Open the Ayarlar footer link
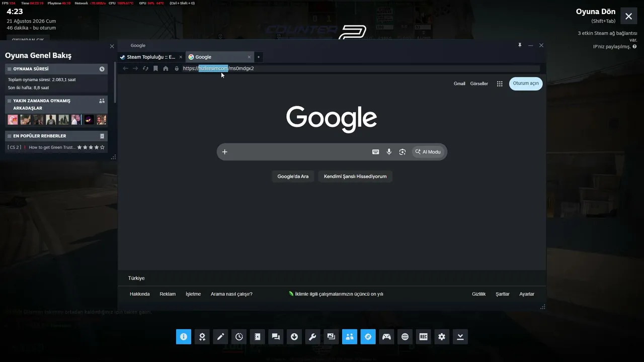644x362 pixels. (x=527, y=294)
